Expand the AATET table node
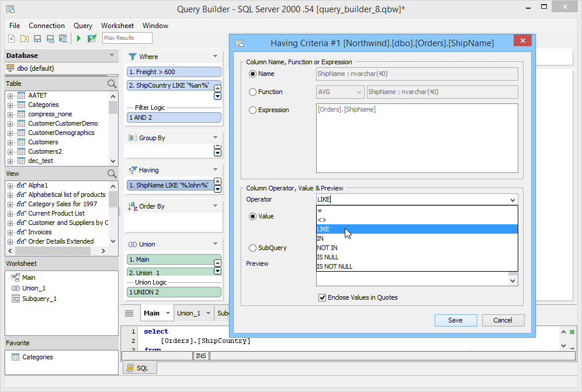This screenshot has height=392, width=582. pos(10,96)
